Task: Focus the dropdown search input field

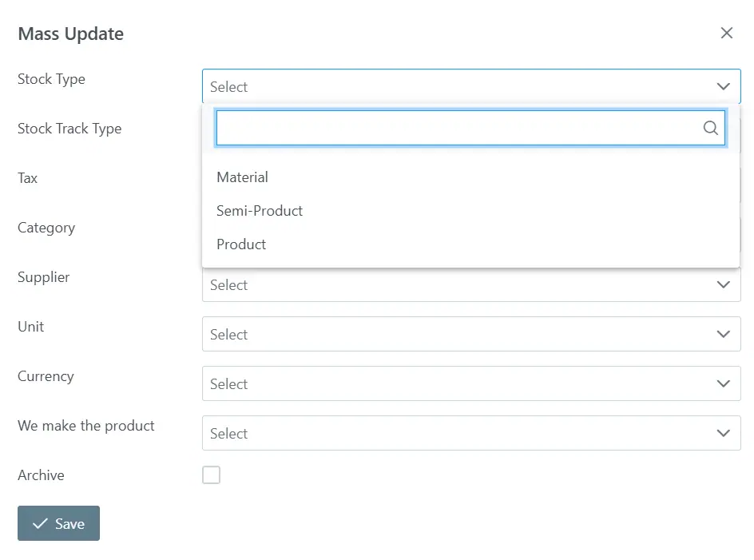Action: [x=470, y=128]
